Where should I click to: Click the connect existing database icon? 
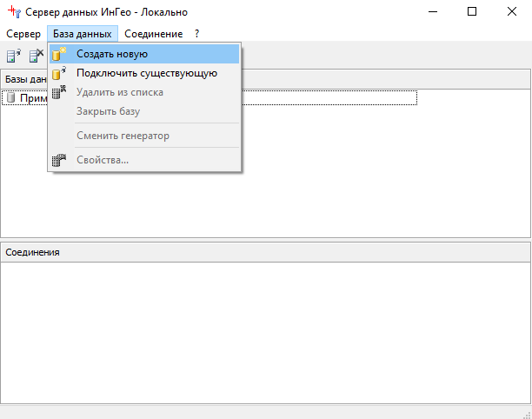59,73
